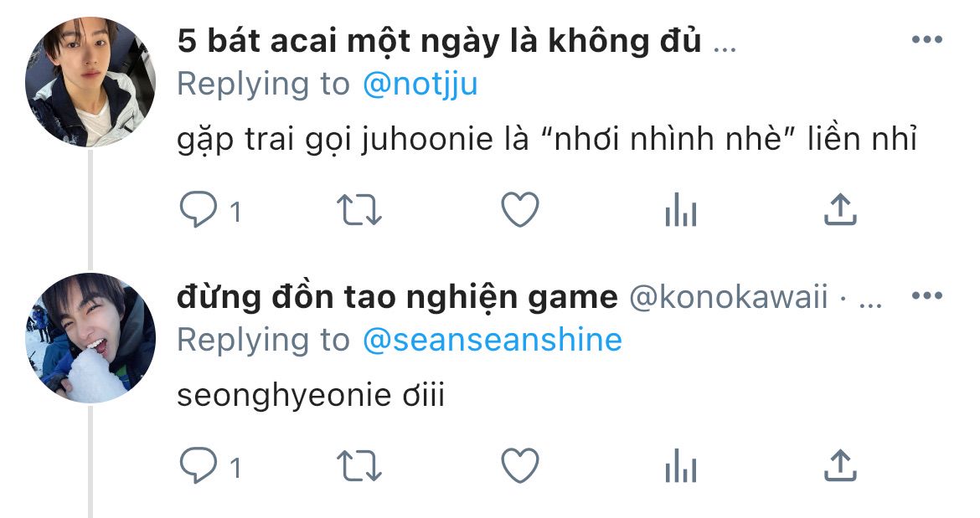Open the @notjju profile link

coord(420,85)
